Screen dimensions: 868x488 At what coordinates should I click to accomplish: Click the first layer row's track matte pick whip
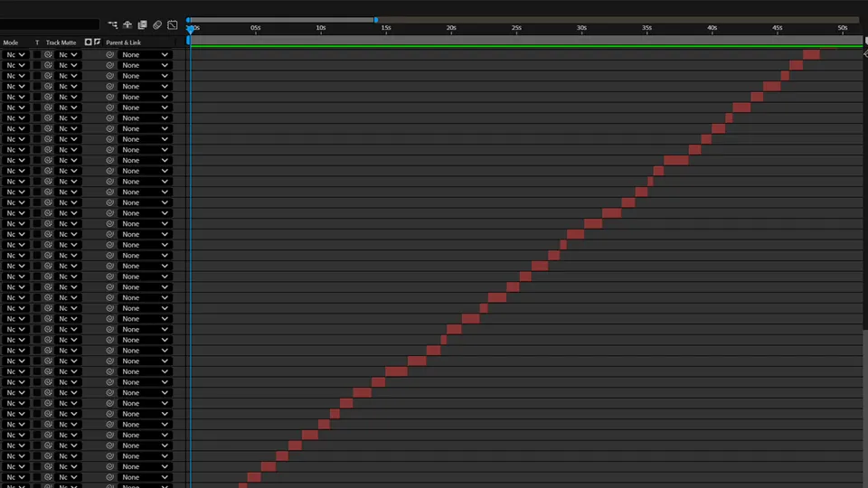[x=48, y=55]
